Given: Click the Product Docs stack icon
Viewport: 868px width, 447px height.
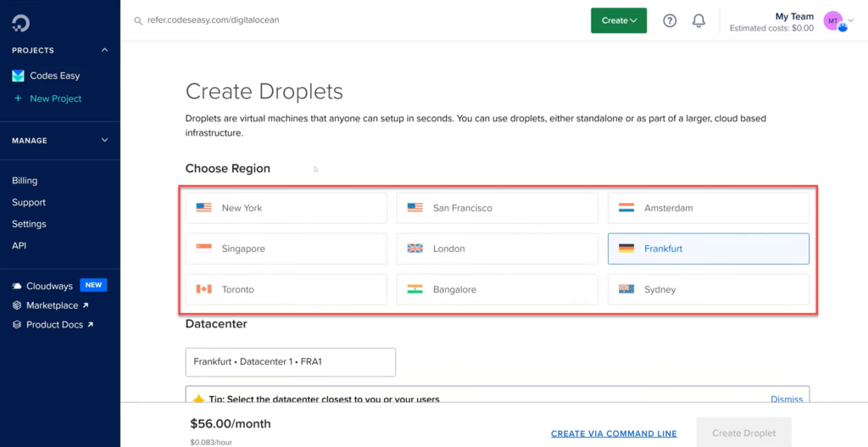Looking at the screenshot, I should point(17,325).
